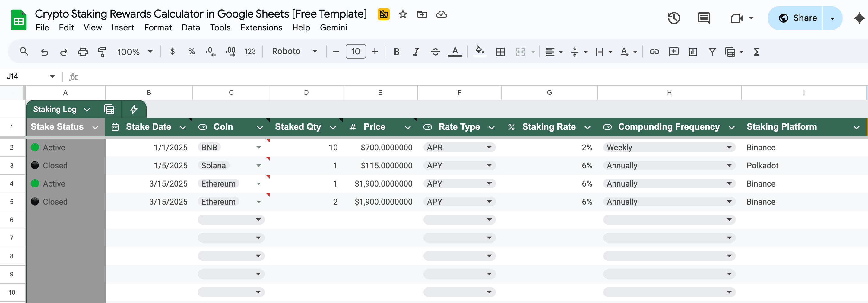The height and width of the screenshot is (303, 868).
Task: Select the Format as currency icon
Action: pyautogui.click(x=173, y=52)
